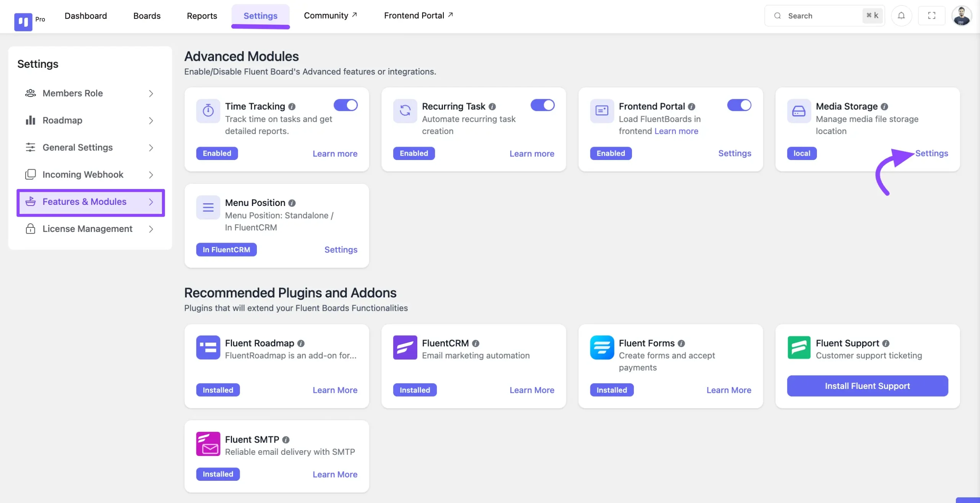Viewport: 980px width, 503px height.
Task: Show info tooltip next to Frontend Portal title
Action: click(x=691, y=107)
